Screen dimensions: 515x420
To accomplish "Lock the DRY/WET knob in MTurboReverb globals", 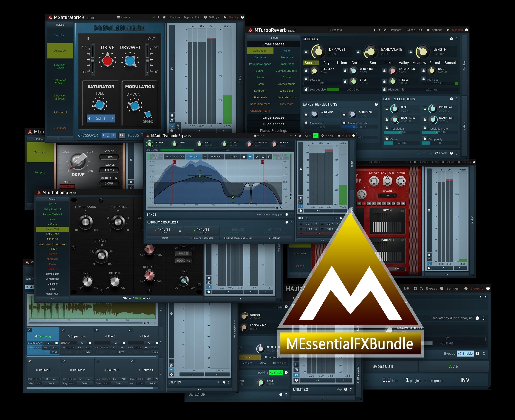I will (306, 52).
